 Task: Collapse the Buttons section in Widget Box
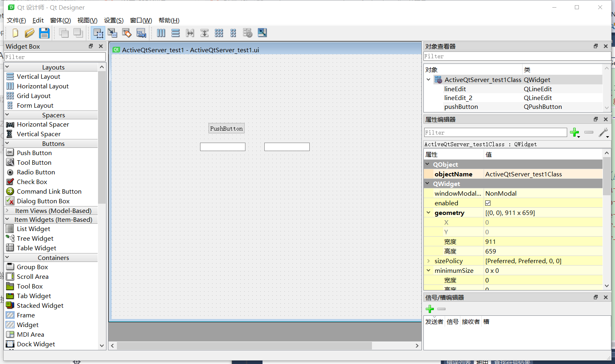(x=7, y=143)
